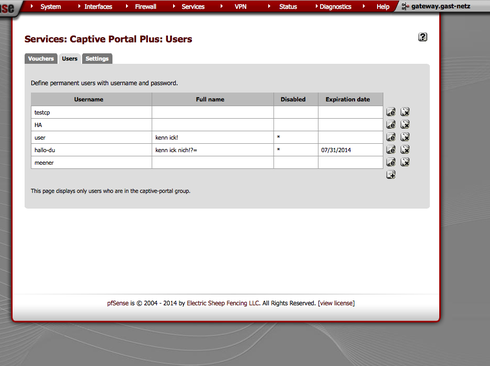
Task: Select the hallo-du username cell
Action: click(91, 150)
